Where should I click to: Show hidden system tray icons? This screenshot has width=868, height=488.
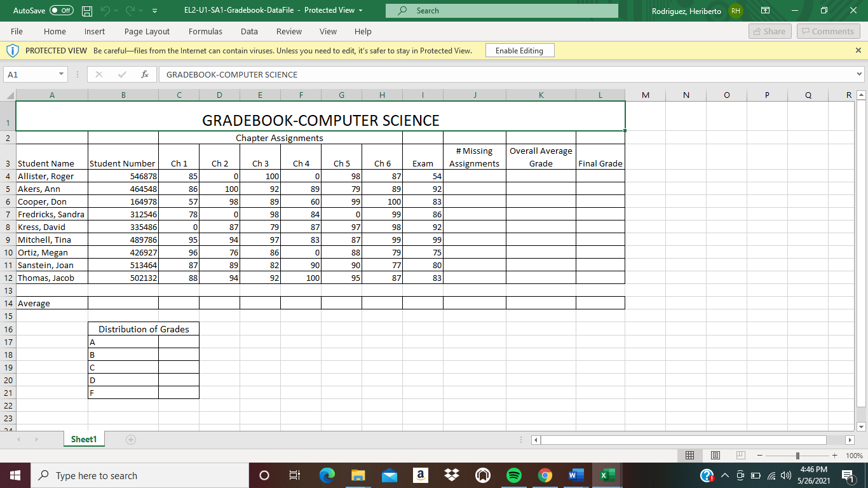click(x=724, y=475)
